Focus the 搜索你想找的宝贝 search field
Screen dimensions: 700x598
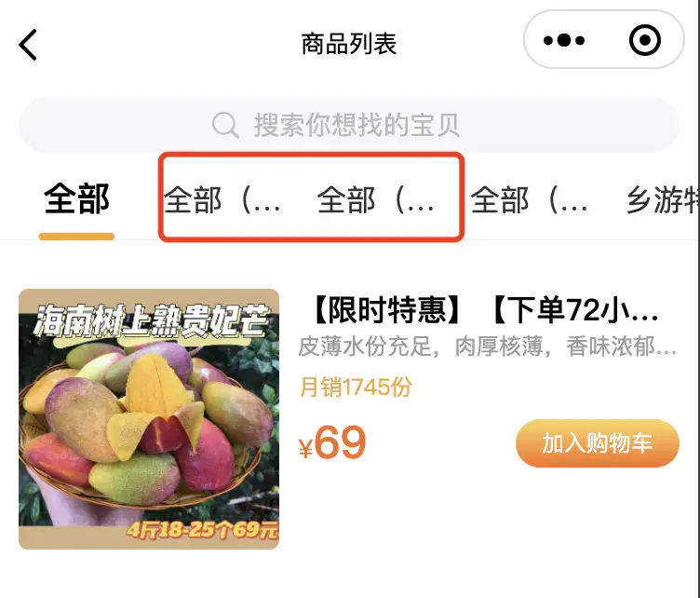(x=349, y=125)
